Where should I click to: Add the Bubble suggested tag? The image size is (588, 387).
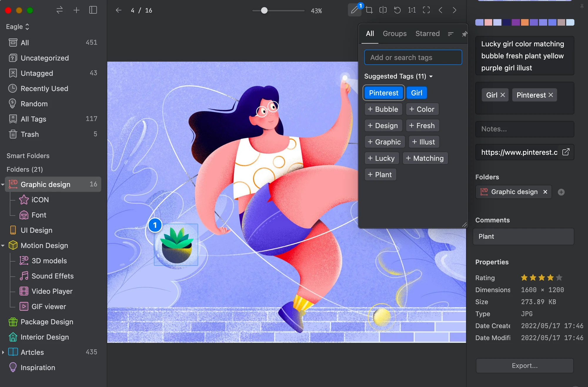[x=383, y=109]
